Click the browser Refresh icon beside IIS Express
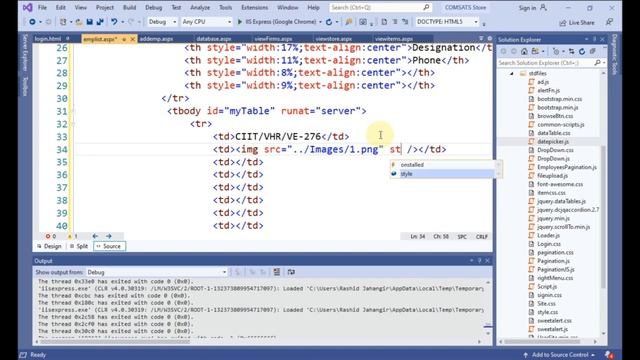This screenshot has width=640, height=360. tap(329, 22)
